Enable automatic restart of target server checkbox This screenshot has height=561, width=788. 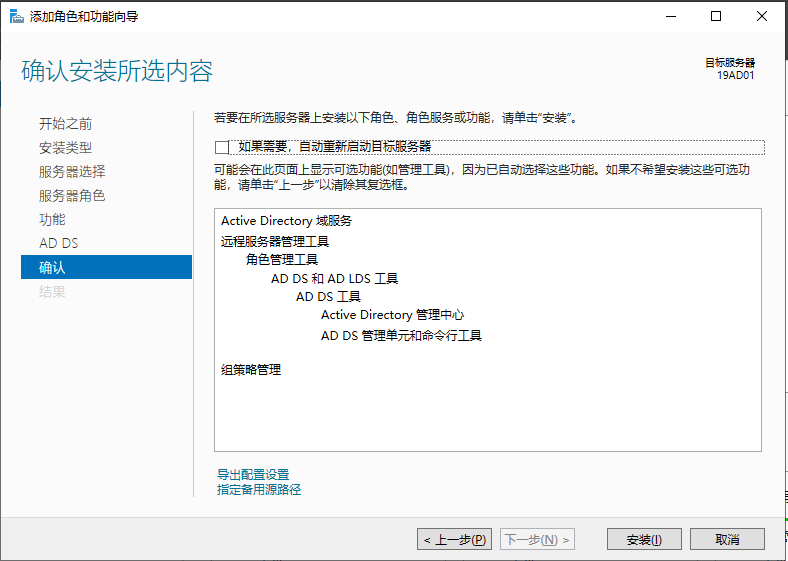click(x=222, y=147)
